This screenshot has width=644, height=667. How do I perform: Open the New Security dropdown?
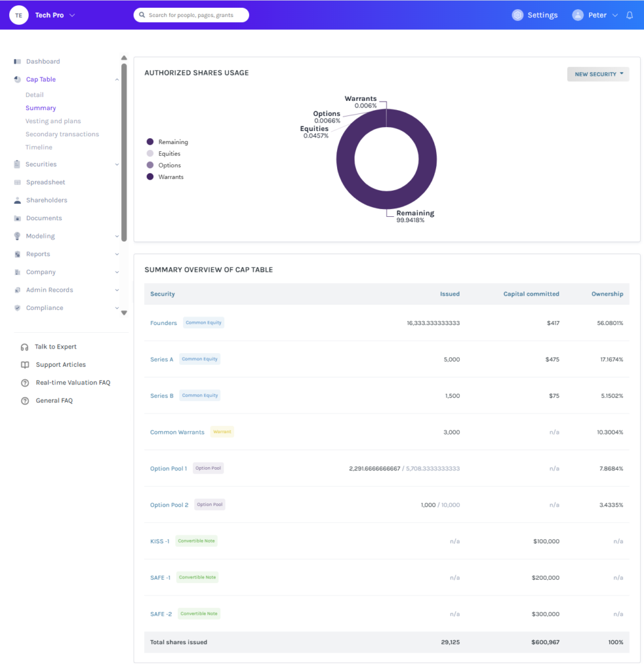coord(598,74)
